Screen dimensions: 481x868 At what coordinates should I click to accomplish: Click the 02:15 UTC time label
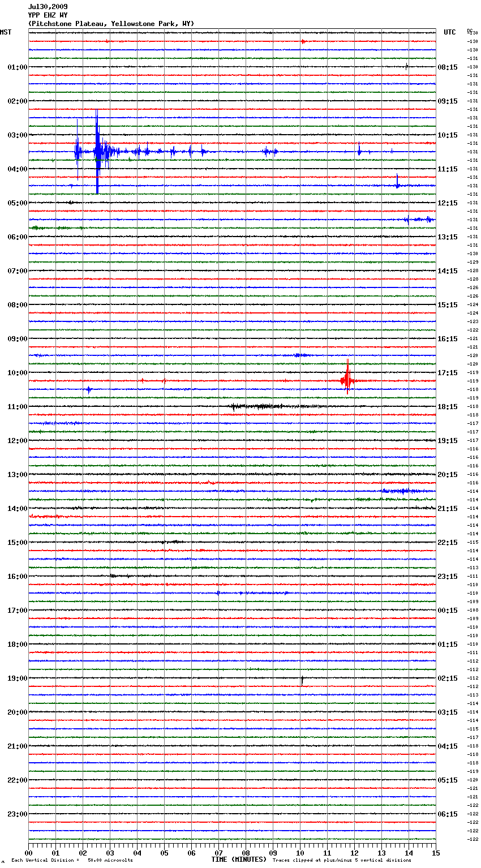pyautogui.click(x=448, y=678)
